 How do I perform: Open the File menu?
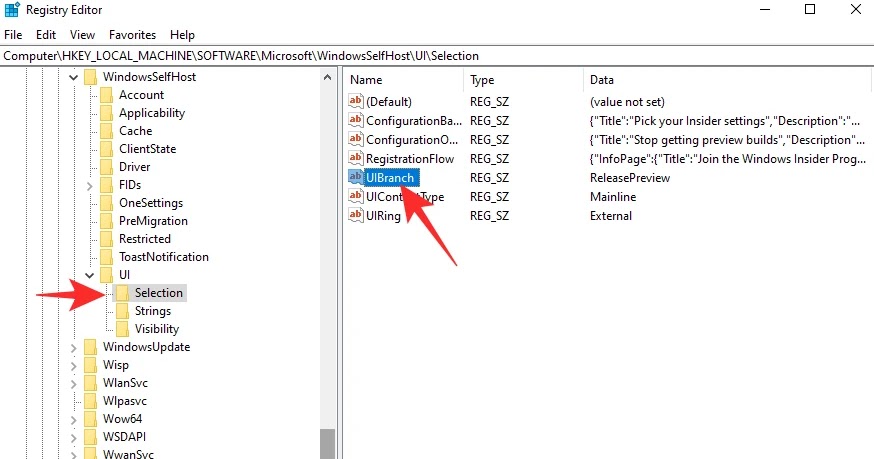tap(13, 35)
